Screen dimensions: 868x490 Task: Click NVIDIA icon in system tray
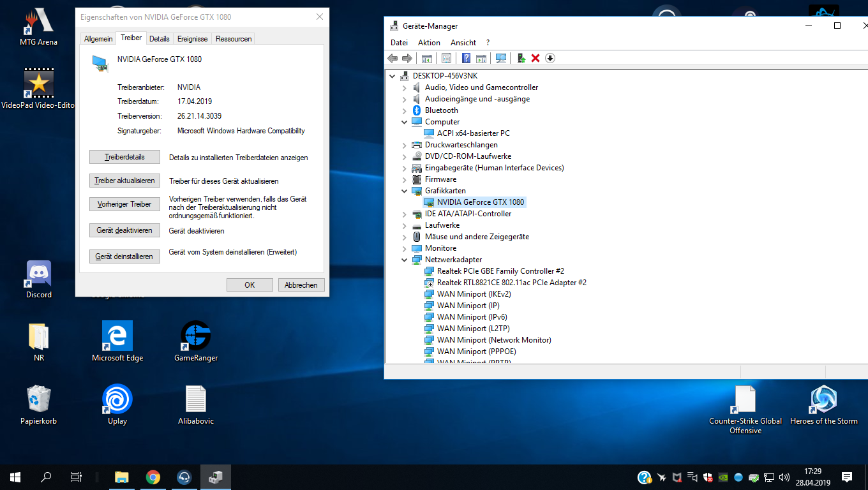click(x=723, y=477)
